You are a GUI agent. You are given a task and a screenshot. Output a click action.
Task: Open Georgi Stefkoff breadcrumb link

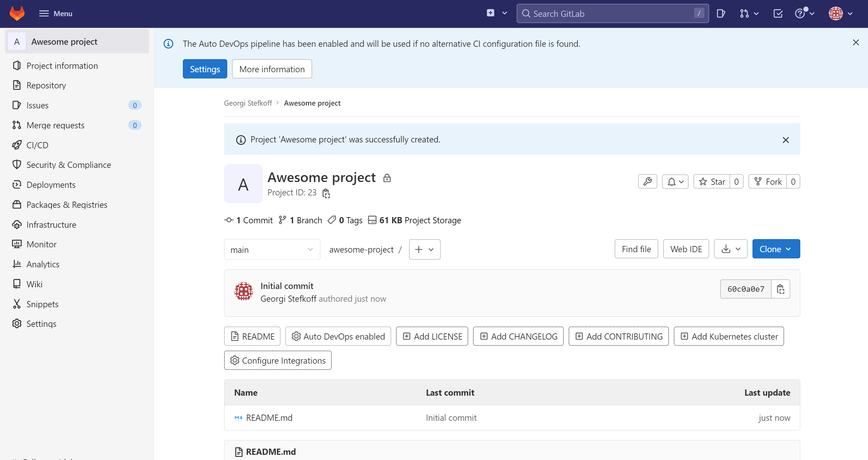point(248,103)
